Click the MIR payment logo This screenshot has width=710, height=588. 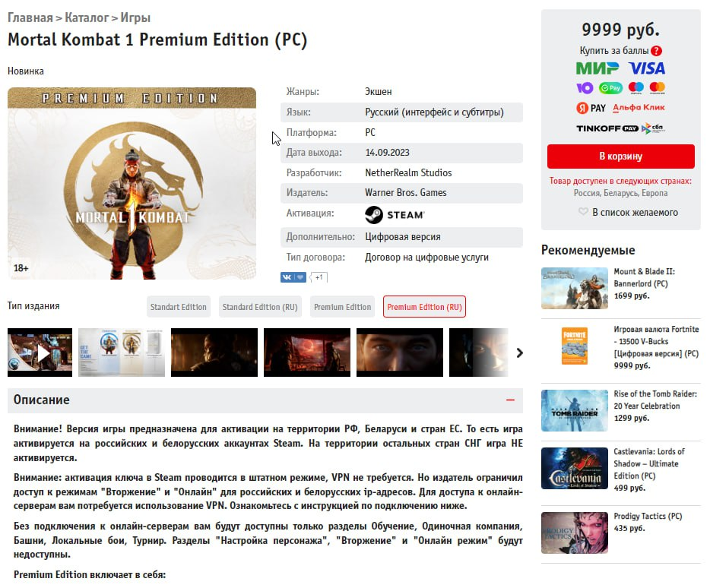597,68
